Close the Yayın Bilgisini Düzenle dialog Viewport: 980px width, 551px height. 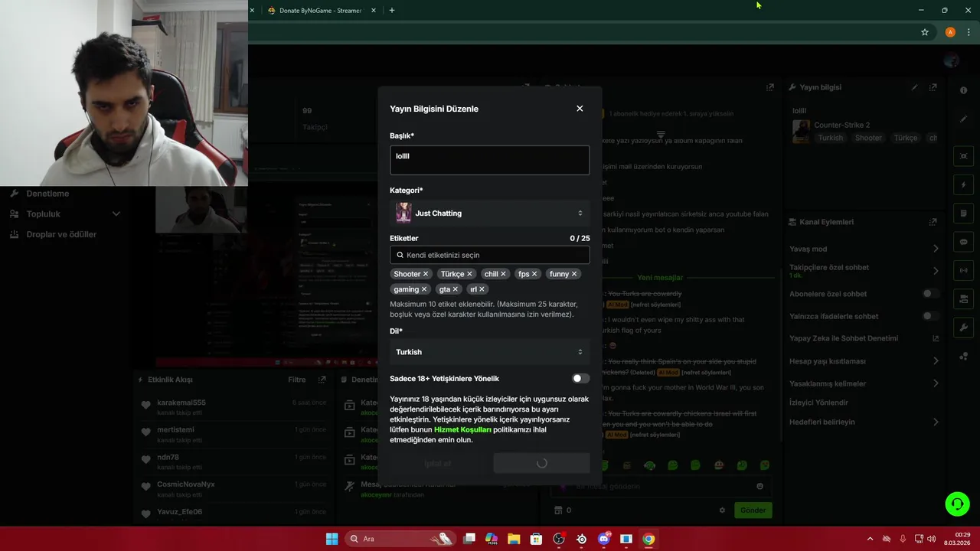click(x=580, y=109)
